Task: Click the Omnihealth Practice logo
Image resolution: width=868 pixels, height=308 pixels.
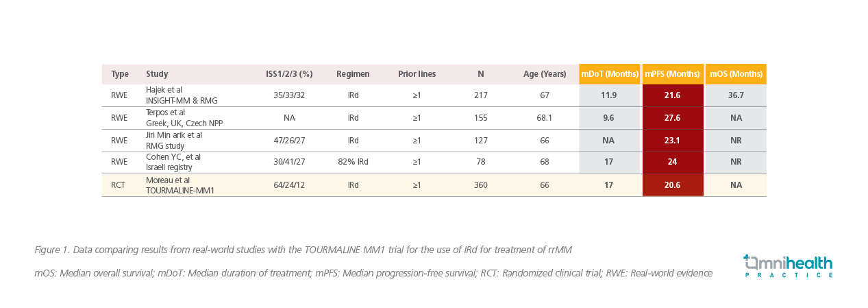Action: [788, 266]
